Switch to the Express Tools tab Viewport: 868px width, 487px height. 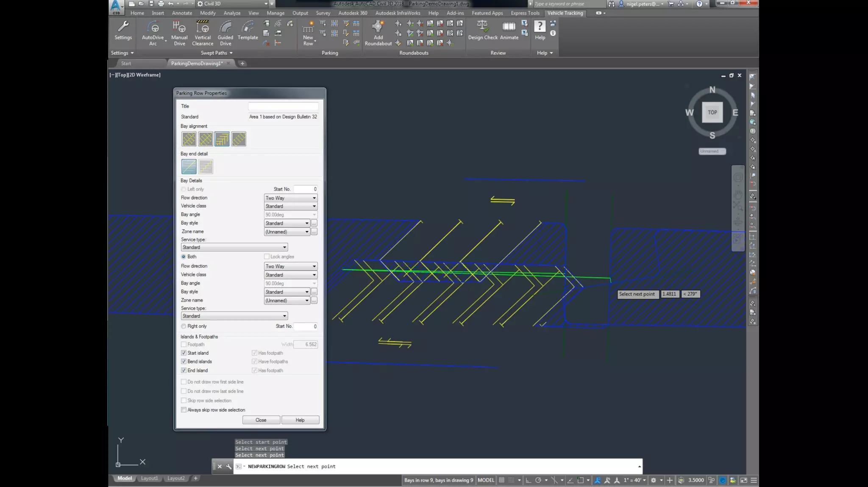525,13
